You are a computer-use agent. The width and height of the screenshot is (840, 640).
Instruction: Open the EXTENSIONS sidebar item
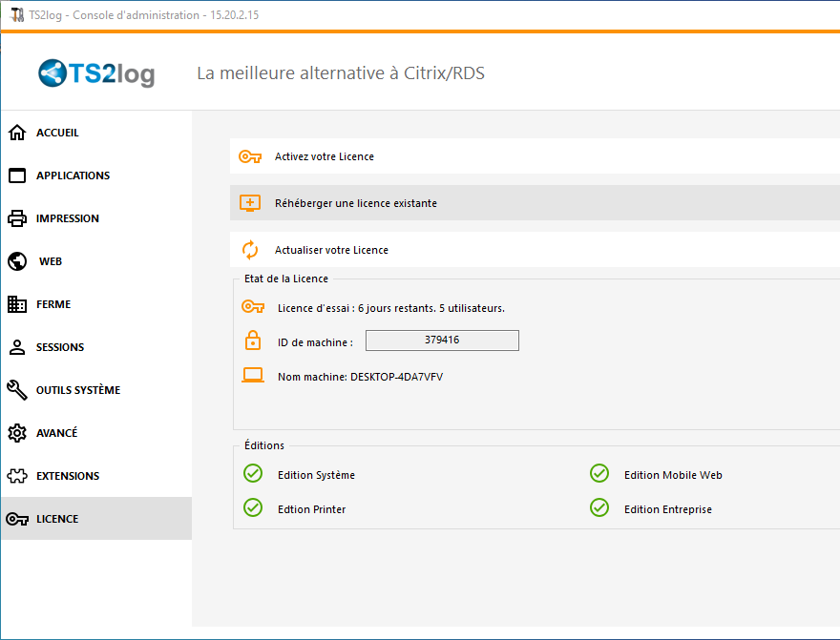(96, 476)
